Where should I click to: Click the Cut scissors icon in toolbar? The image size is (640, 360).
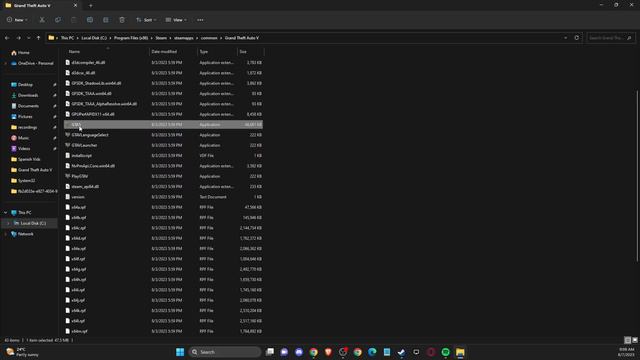[42, 20]
